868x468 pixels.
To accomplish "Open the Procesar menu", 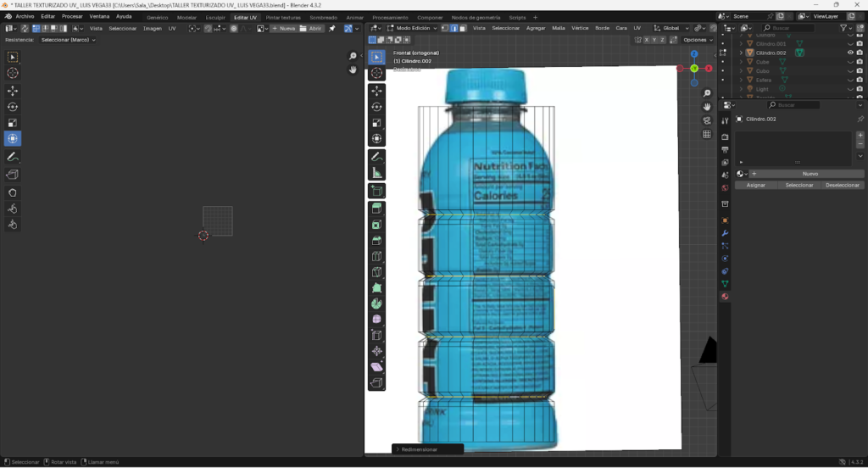I will click(72, 17).
